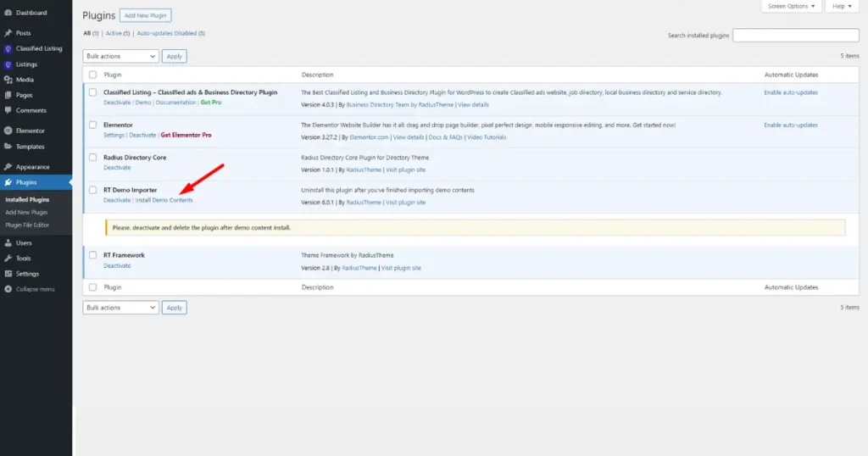Deactivate the Elementor plugin
The image size is (868, 456).
tap(142, 135)
